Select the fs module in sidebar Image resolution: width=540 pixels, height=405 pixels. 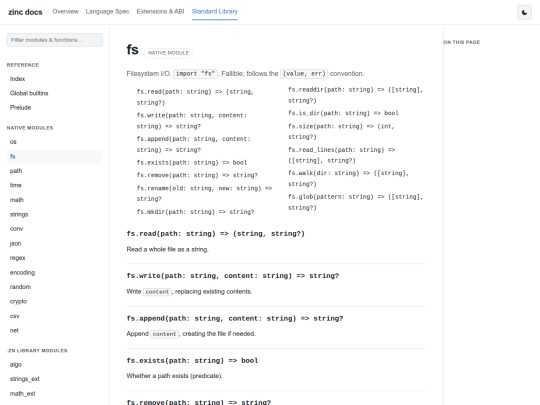[54, 156]
